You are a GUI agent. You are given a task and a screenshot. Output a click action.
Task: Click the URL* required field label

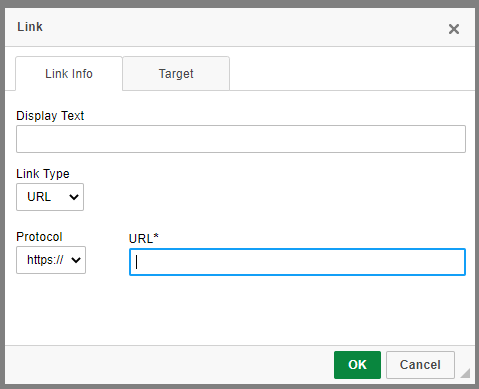click(x=144, y=239)
